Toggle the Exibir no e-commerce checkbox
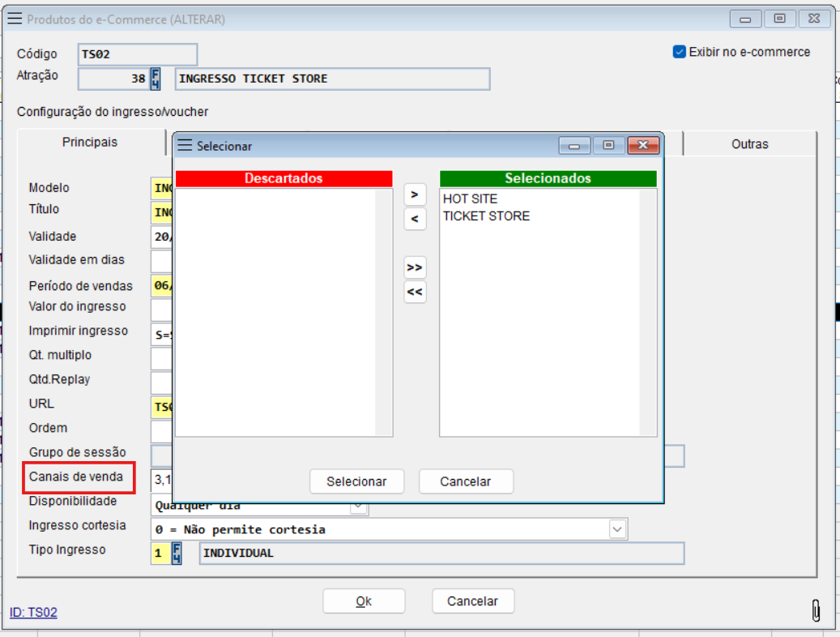840x637 pixels. 680,52
